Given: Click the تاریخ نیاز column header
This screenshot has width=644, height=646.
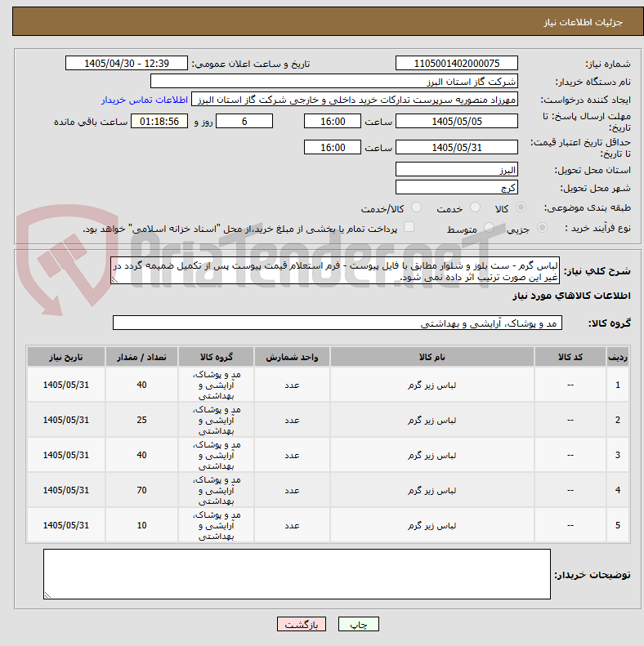Looking at the screenshot, I should coord(66,357).
